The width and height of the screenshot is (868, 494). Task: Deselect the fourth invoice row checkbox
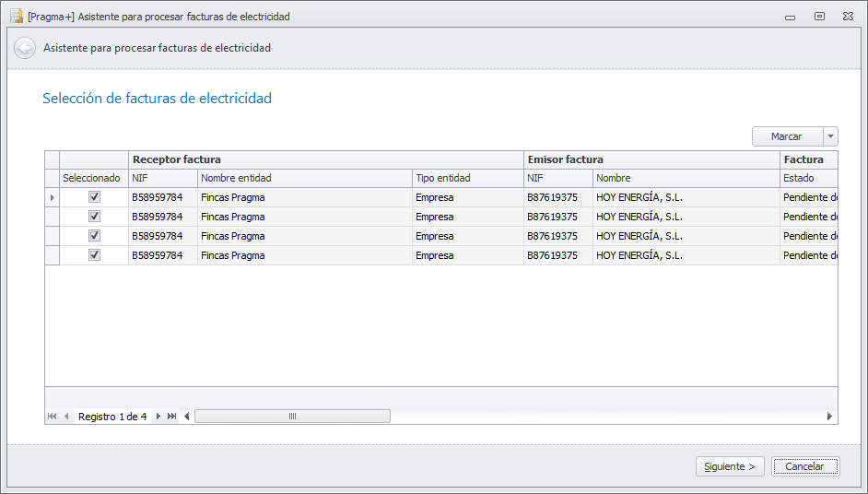pyautogui.click(x=94, y=255)
